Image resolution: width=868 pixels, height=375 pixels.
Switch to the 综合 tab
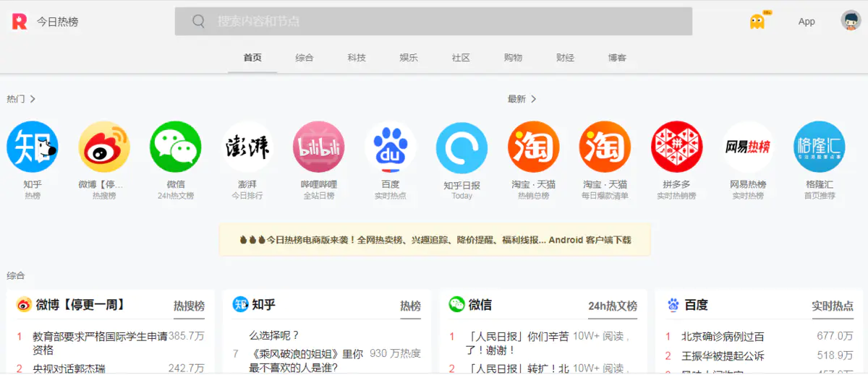coord(305,58)
